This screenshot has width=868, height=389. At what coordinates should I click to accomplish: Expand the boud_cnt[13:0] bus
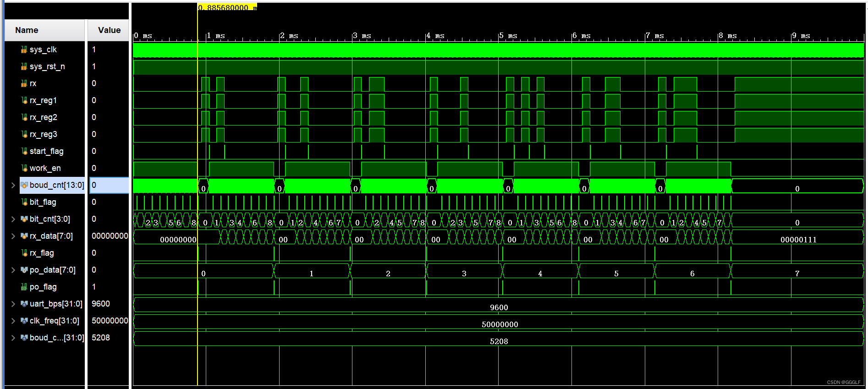coord(13,185)
